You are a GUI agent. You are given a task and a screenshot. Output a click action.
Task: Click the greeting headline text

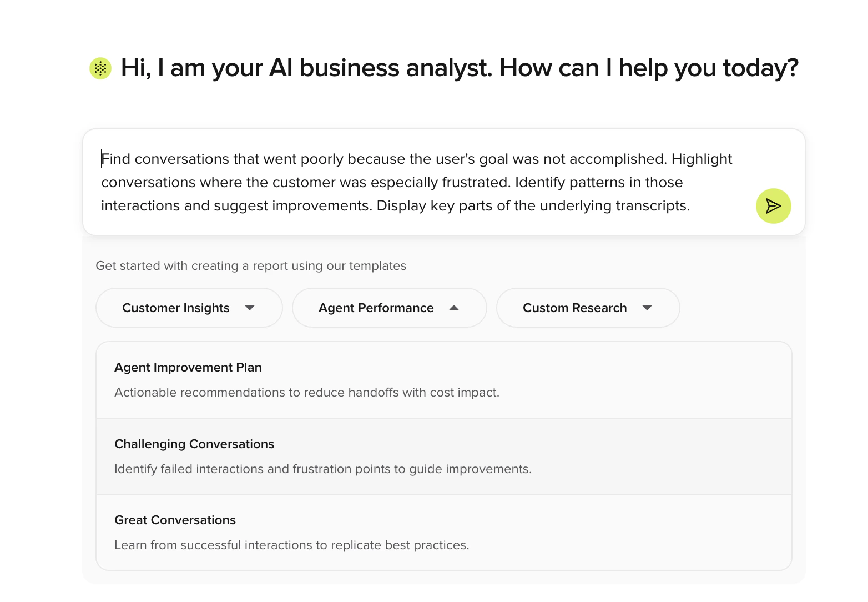click(459, 68)
